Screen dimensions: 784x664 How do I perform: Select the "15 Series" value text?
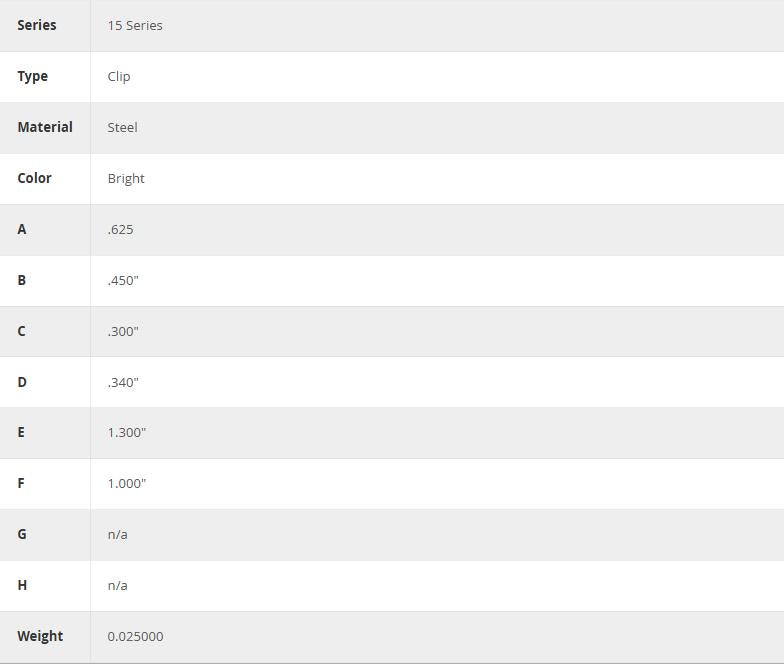(x=135, y=26)
